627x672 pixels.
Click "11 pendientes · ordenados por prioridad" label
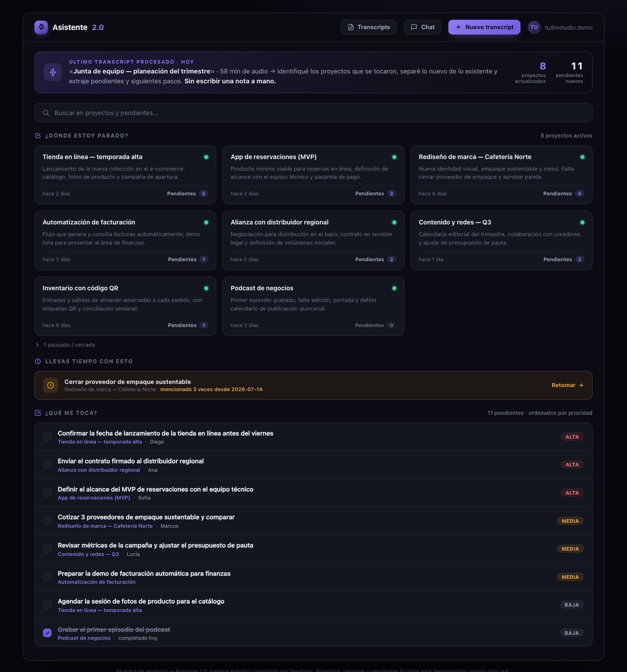tap(540, 413)
